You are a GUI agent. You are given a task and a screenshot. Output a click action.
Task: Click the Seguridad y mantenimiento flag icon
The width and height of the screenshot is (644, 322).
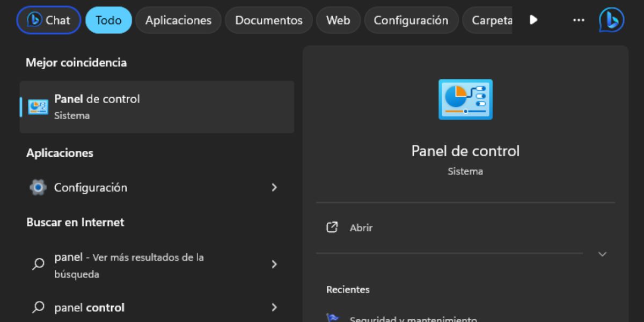333,318
